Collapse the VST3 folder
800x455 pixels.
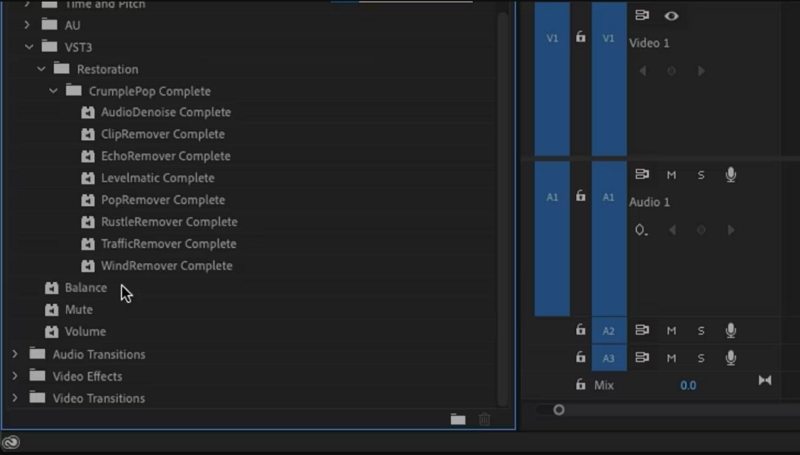[x=29, y=47]
